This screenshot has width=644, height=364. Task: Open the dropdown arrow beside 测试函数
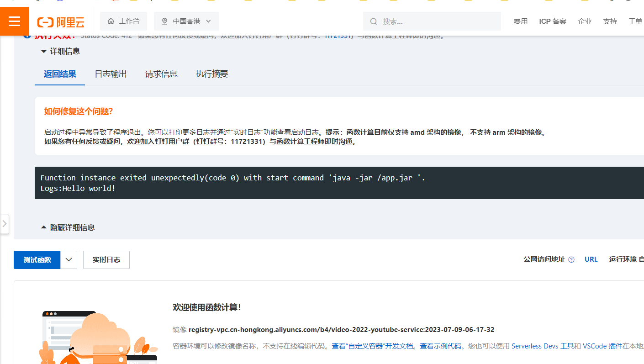click(x=69, y=259)
